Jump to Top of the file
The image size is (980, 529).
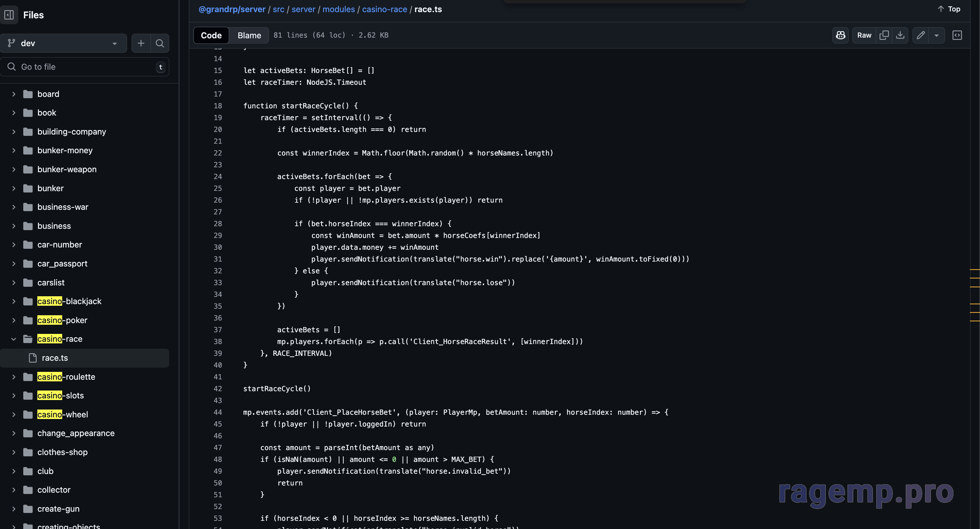(x=949, y=9)
